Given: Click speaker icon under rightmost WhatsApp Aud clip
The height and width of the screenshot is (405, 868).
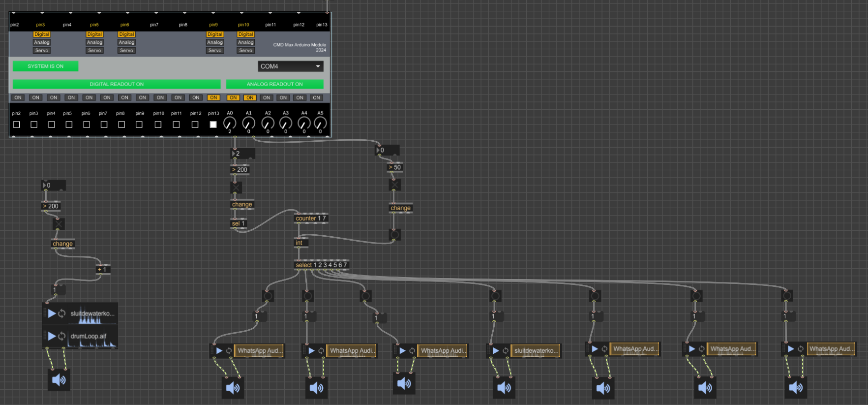Looking at the screenshot, I should (796, 388).
